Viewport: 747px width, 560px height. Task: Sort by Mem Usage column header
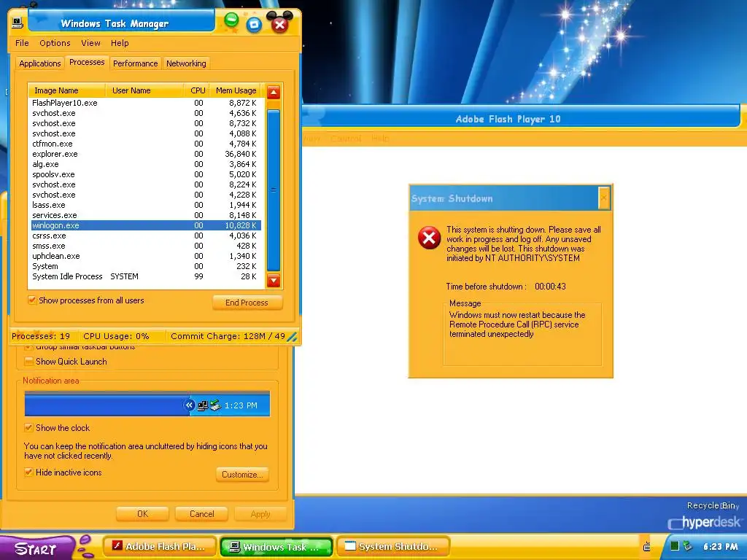click(x=236, y=90)
